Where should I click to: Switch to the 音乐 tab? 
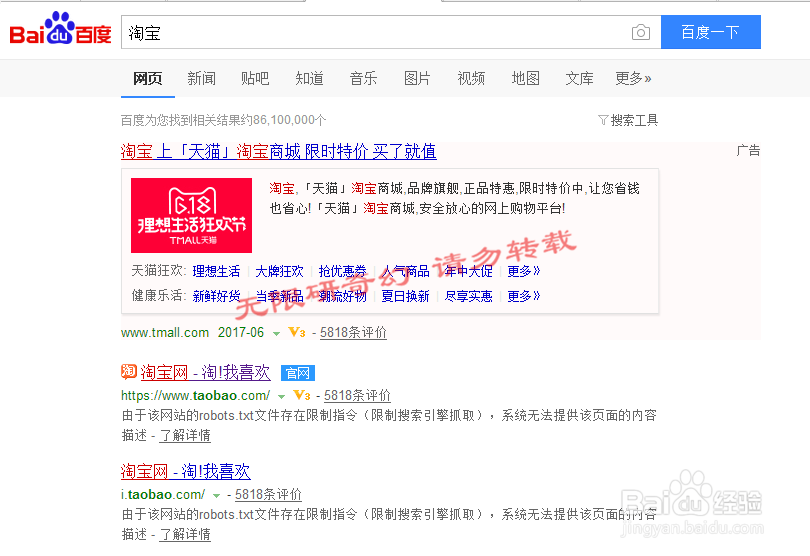[x=363, y=79]
